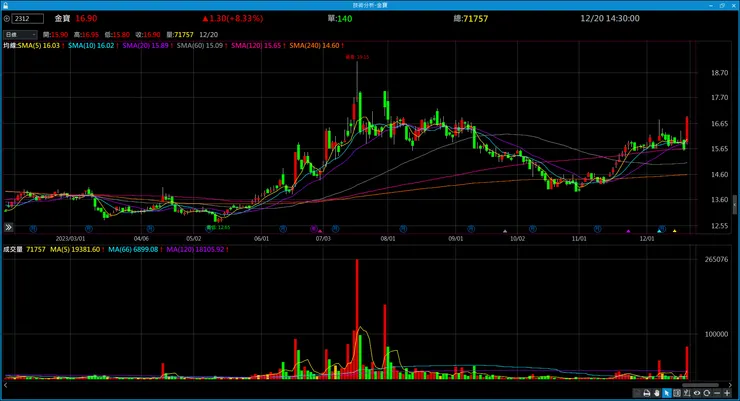740x401 pixels.
Task: Click the MA(120) 18105.92 volume label
Action: click(x=197, y=250)
